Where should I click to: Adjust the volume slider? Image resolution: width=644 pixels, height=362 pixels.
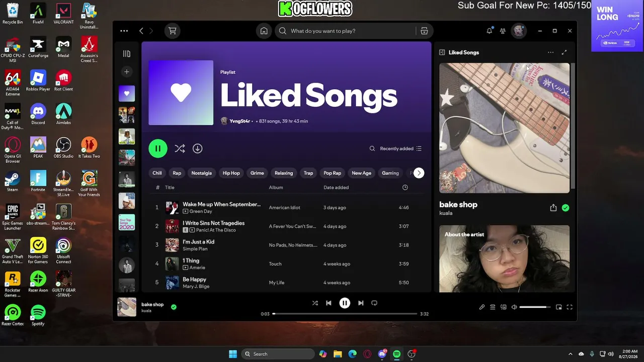click(535, 307)
